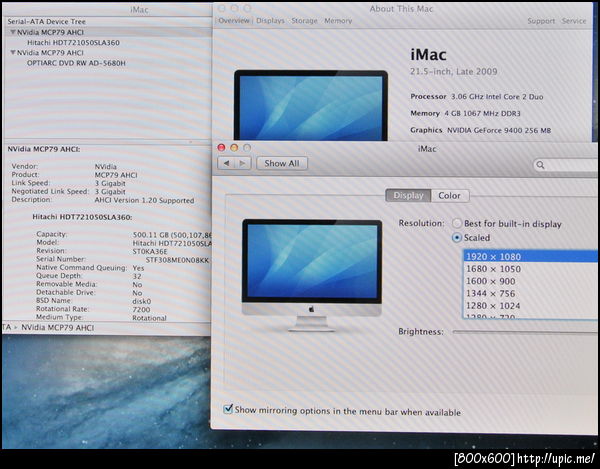Click the Brightness slider track
Viewport: 600px width, 469px height.
click(525, 332)
